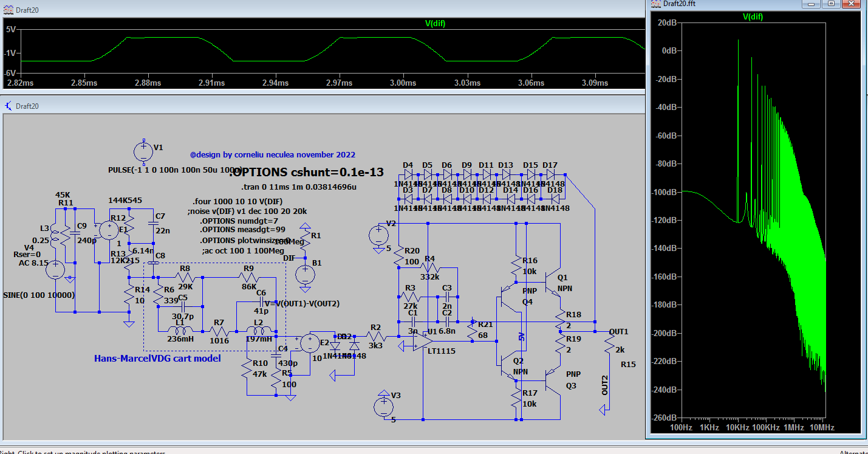868x454 pixels.
Task: Select the '.four 1000 10 10 V(DIF)' directive
Action: click(x=238, y=201)
